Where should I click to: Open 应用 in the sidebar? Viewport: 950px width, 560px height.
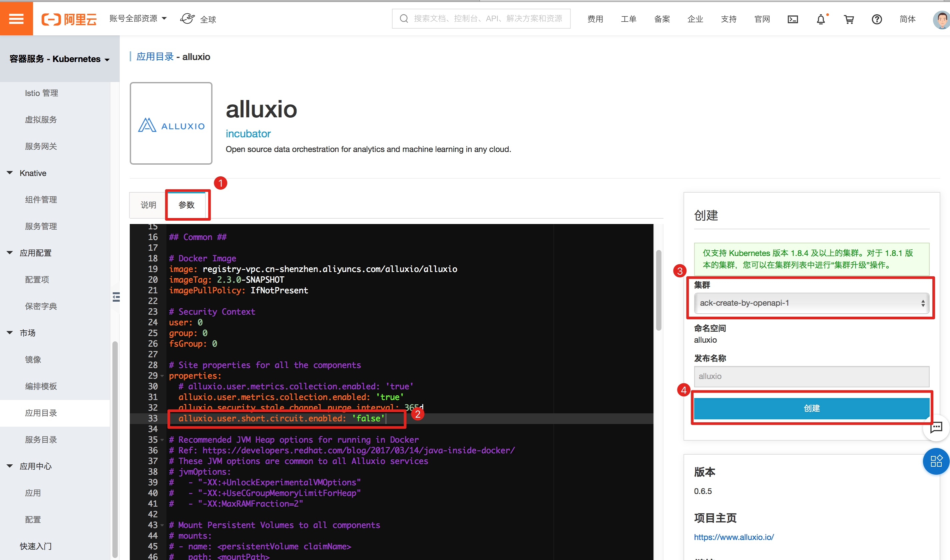tap(33, 493)
